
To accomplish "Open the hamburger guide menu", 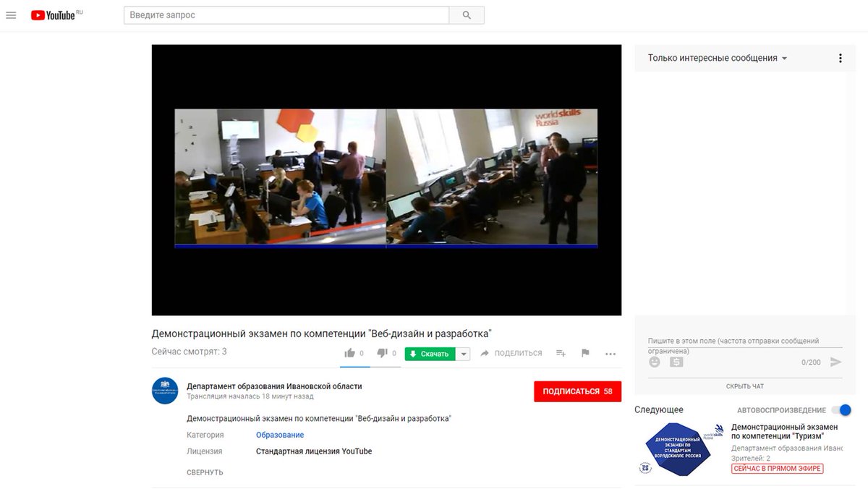I will tap(11, 15).
